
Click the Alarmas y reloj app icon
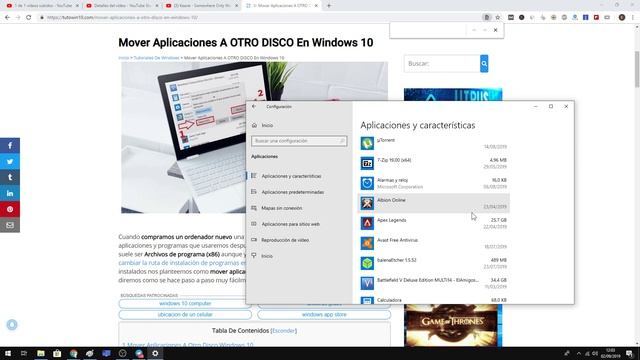tap(367, 183)
